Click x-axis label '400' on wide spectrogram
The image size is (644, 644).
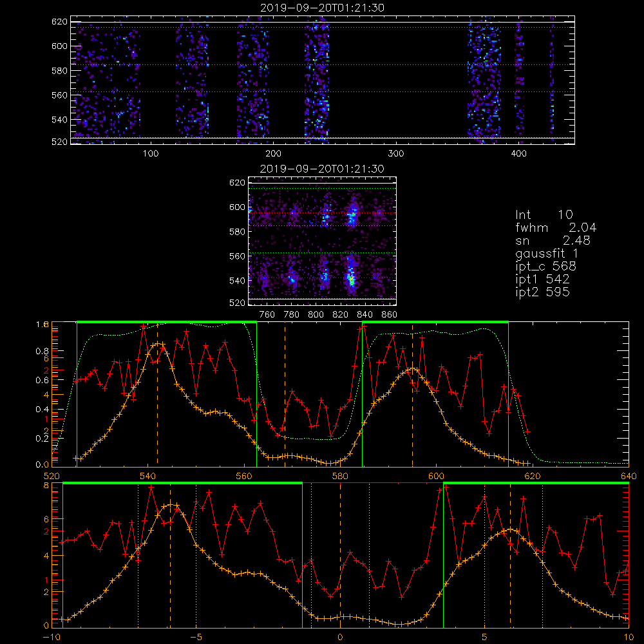coord(518,154)
